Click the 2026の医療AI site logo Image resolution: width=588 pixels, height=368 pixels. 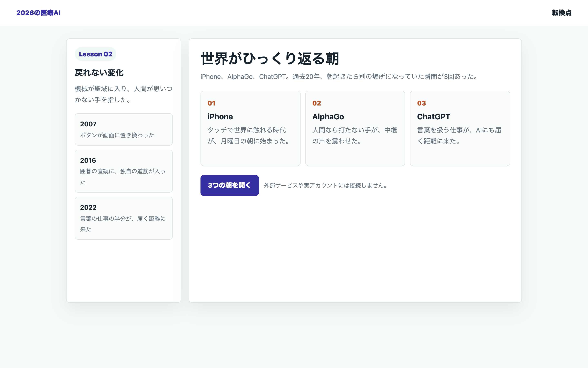pos(38,13)
